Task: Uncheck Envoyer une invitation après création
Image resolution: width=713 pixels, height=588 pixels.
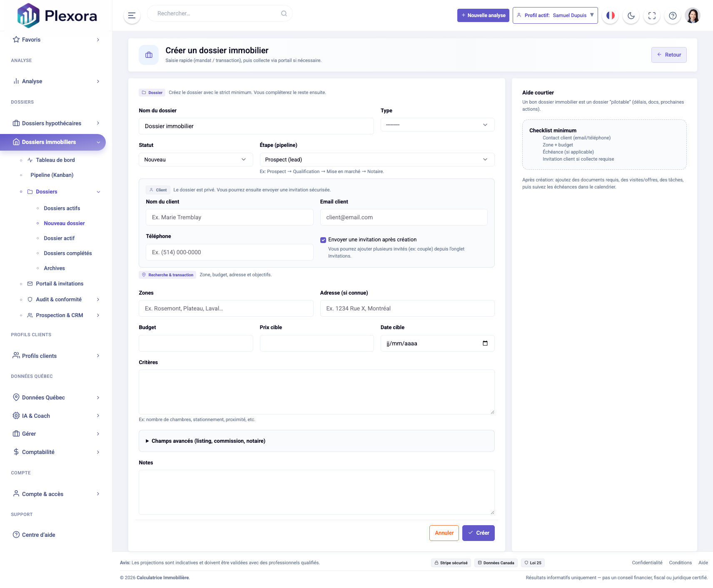Action: [323, 240]
